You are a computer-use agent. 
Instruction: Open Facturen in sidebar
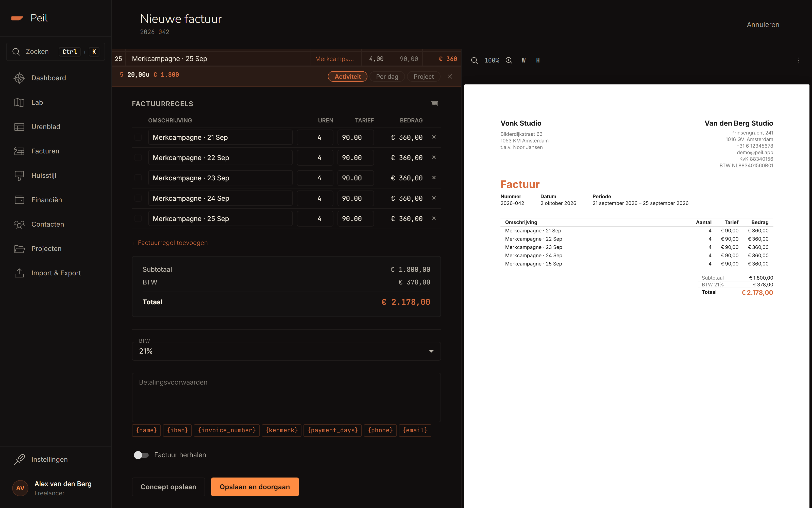pyautogui.click(x=56, y=151)
